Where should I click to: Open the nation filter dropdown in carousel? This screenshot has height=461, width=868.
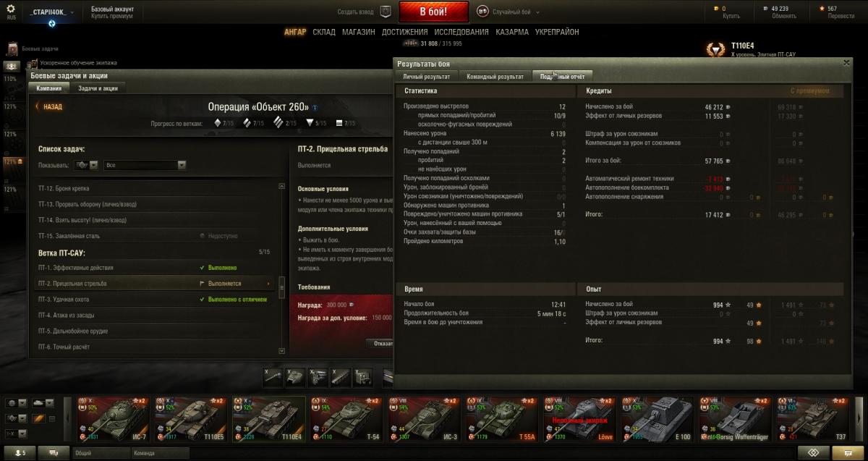tap(15, 403)
